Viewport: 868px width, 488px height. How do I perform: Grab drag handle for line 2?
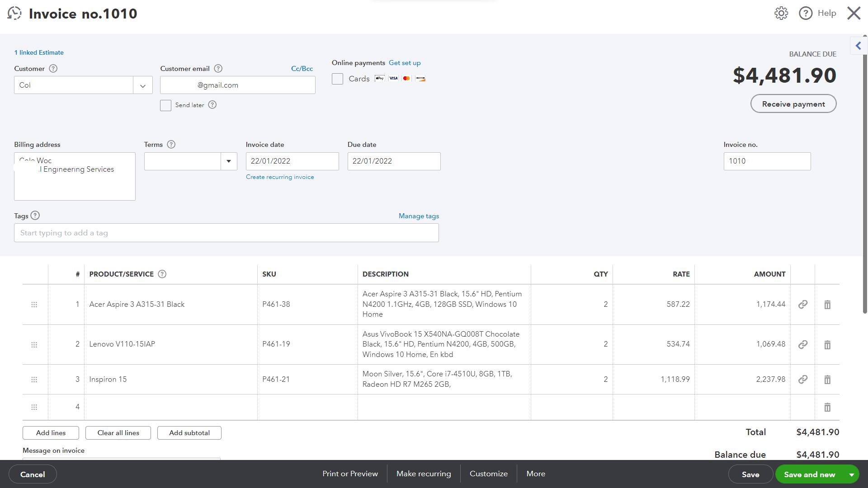tap(34, 345)
